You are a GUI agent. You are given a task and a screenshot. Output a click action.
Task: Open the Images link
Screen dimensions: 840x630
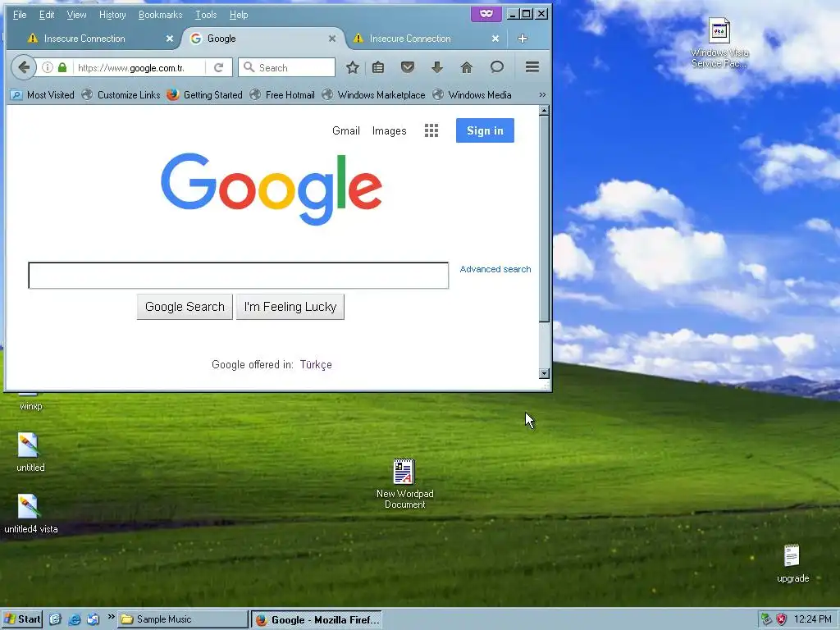tap(390, 130)
